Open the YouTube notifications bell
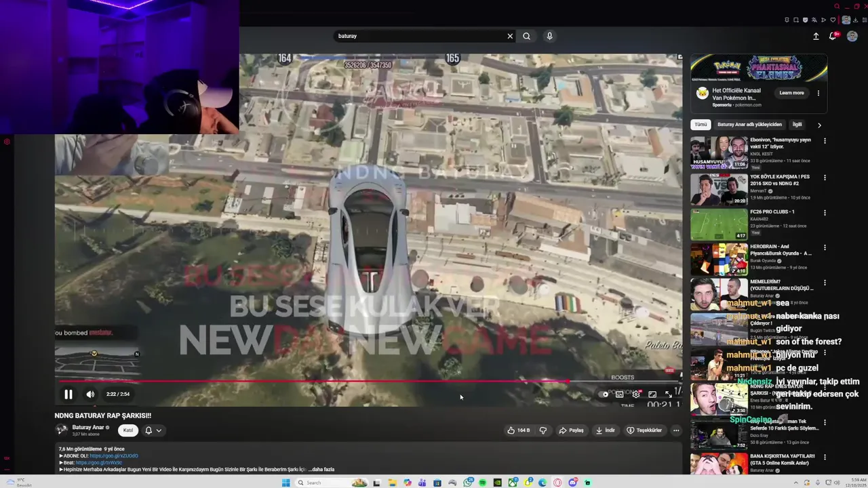 pos(833,36)
